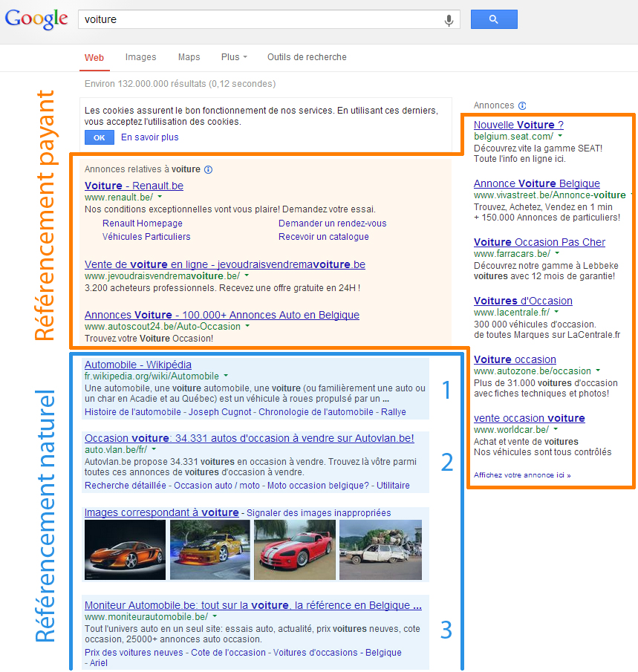
Task: Click 'Occasion auto / moto' sublink
Action: tap(217, 486)
